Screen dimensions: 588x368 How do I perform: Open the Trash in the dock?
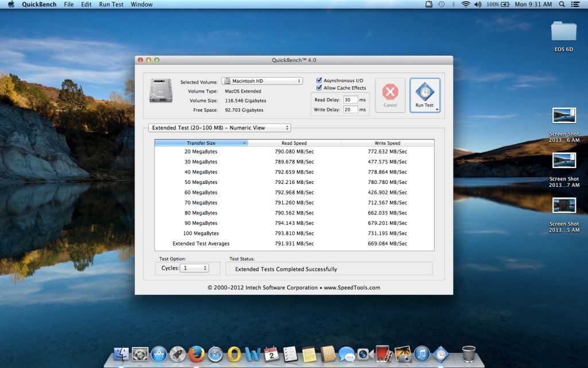click(469, 354)
